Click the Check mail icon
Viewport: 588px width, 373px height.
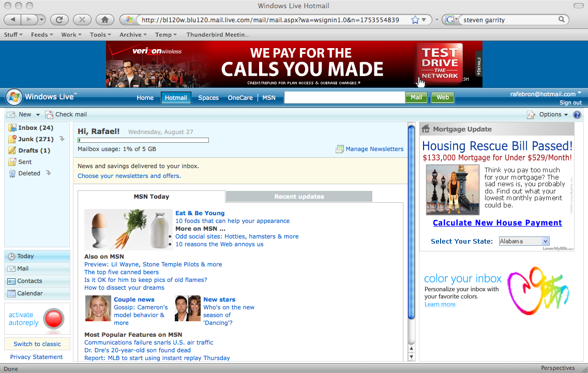click(x=49, y=114)
